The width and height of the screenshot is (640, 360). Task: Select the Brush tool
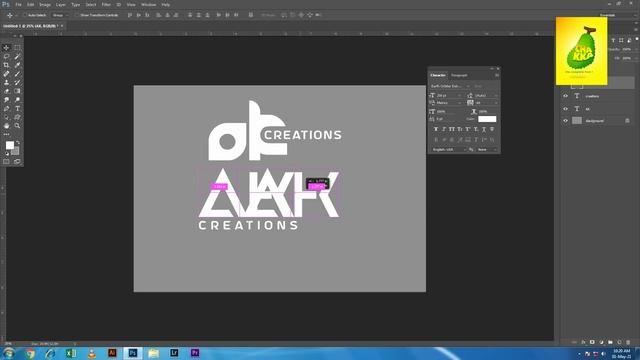pos(17,74)
